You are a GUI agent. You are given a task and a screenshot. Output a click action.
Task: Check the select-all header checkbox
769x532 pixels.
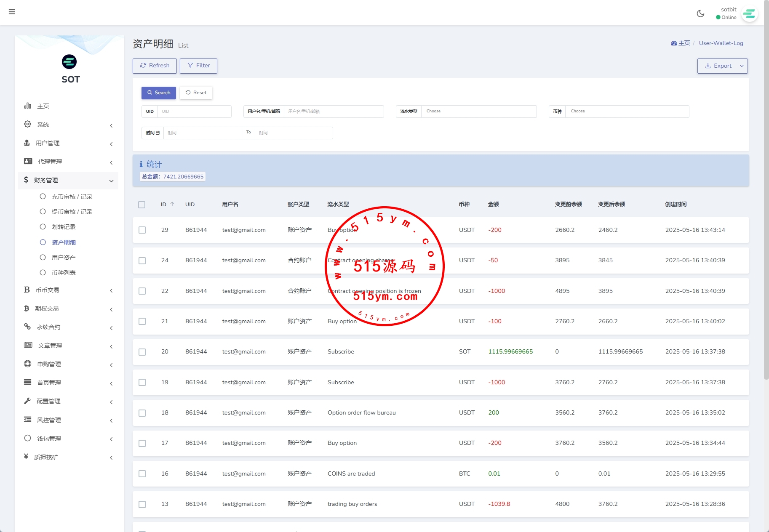pyautogui.click(x=142, y=205)
